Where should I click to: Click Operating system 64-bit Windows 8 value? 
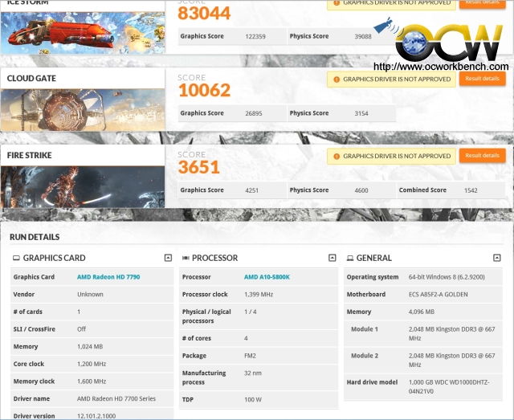(x=447, y=277)
